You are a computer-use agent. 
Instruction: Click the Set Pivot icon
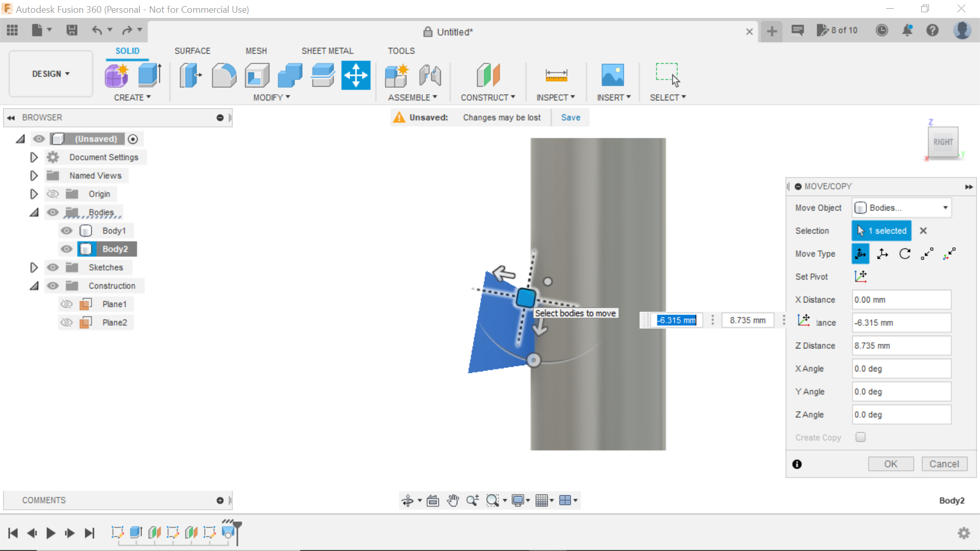861,276
